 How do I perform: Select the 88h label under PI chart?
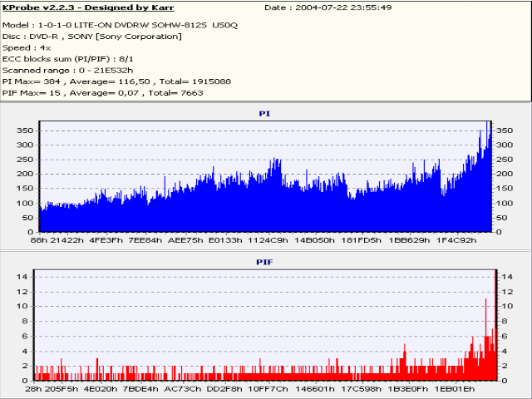point(39,240)
